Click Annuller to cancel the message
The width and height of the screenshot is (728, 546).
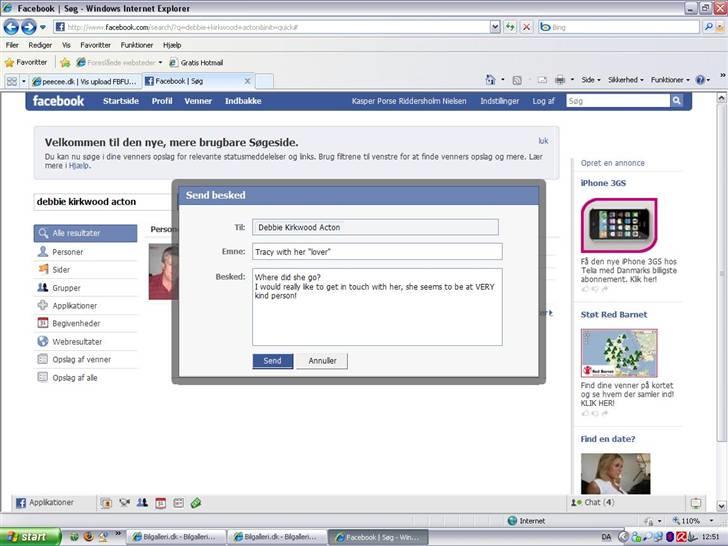click(x=322, y=361)
